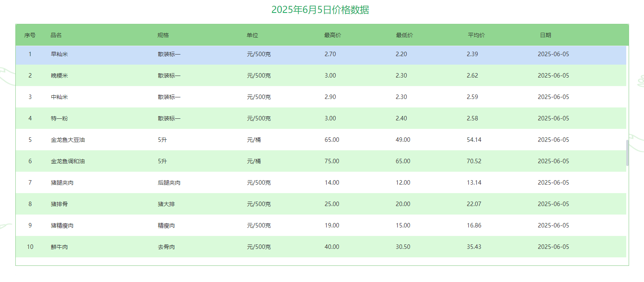Click the 单位 column header
644x282 pixels.
pos(252,35)
